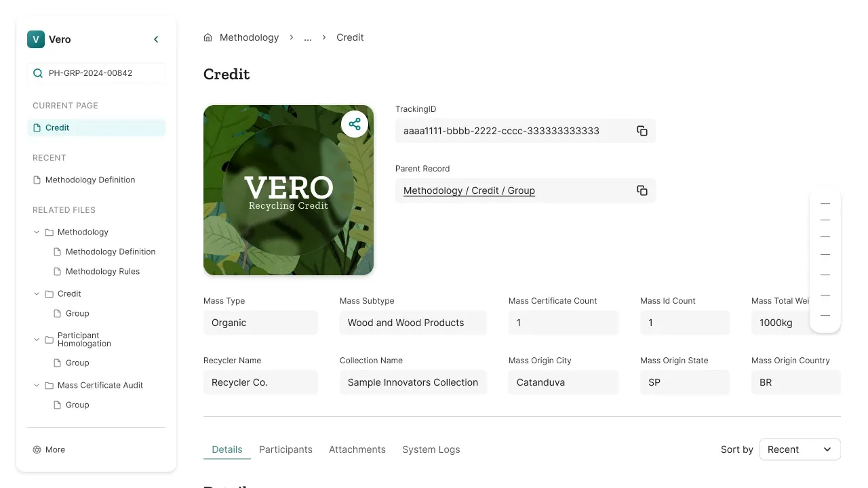Open the Methodology / Credit / Group link
868x488 pixels.
469,190
